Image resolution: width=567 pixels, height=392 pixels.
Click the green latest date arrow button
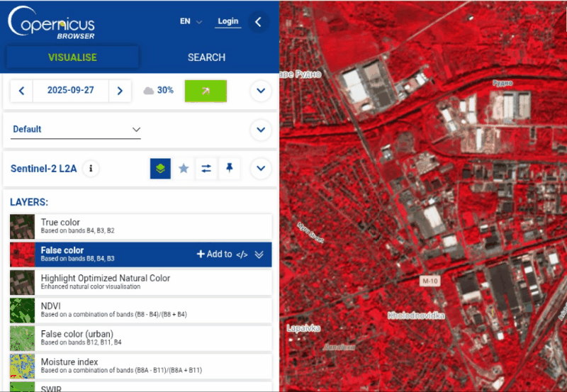point(206,91)
